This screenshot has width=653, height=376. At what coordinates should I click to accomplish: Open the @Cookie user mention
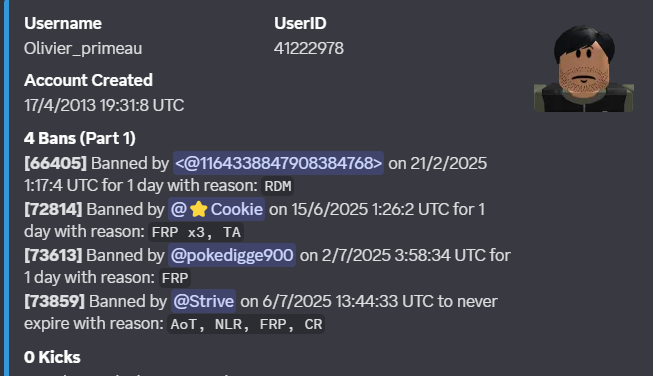tap(217, 209)
